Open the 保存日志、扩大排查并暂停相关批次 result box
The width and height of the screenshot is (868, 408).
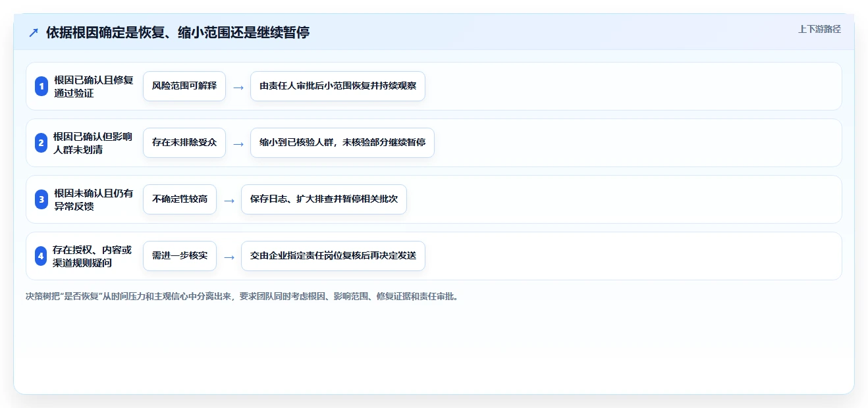(x=324, y=199)
